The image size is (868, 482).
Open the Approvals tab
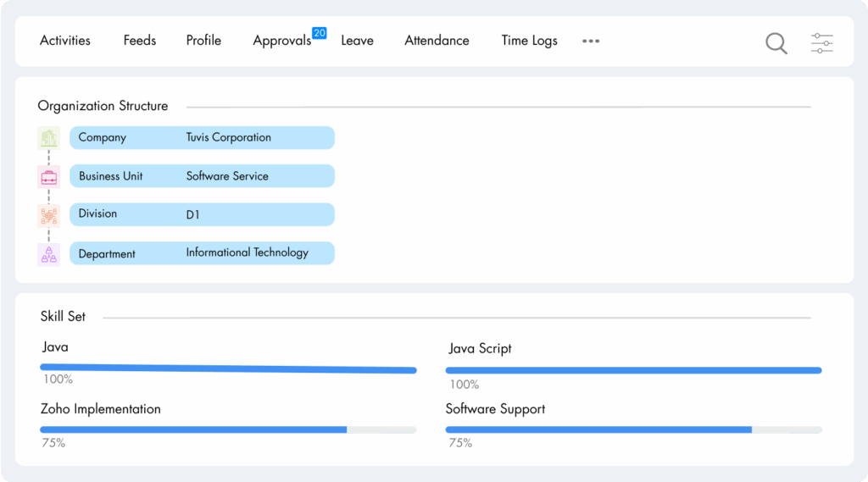click(x=281, y=41)
